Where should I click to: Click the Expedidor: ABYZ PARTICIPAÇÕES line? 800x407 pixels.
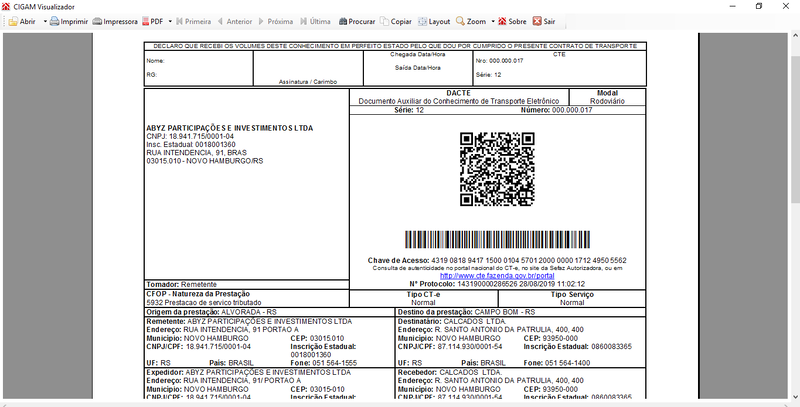pos(248,373)
